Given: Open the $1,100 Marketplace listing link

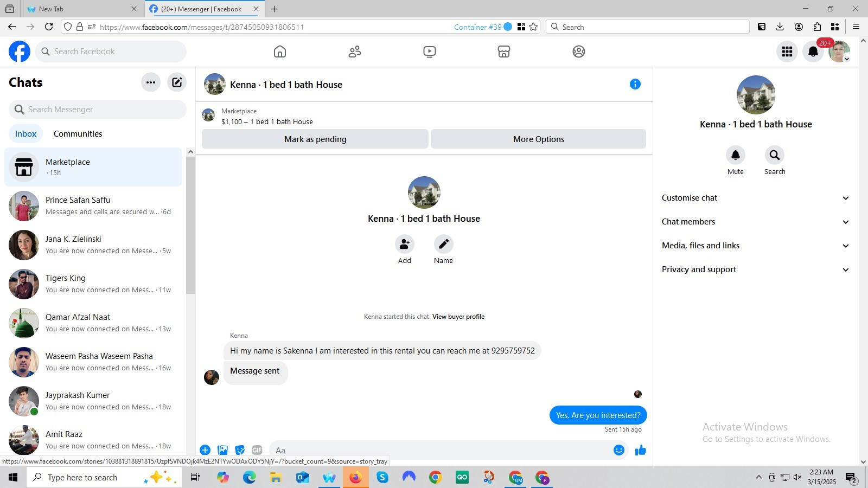Looking at the screenshot, I should coord(267,122).
